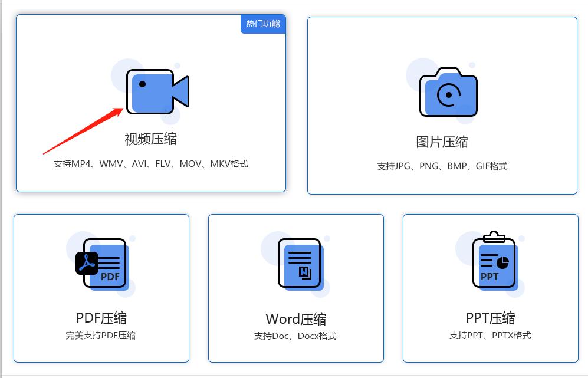
Task: Click the photo camera icon
Action: click(448, 92)
